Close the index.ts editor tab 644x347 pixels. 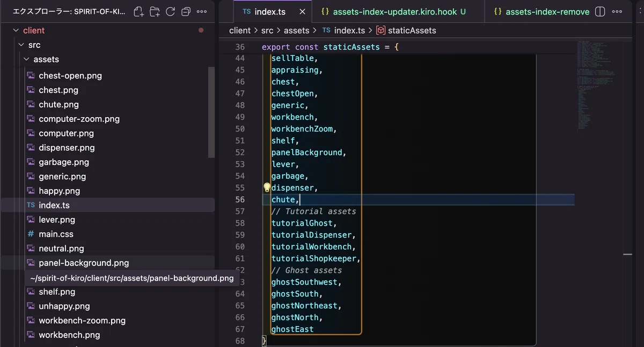click(x=302, y=12)
